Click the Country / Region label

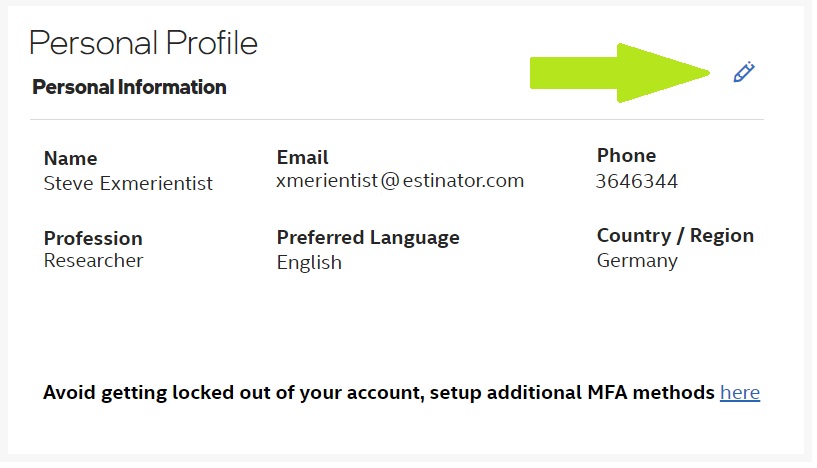coord(675,236)
